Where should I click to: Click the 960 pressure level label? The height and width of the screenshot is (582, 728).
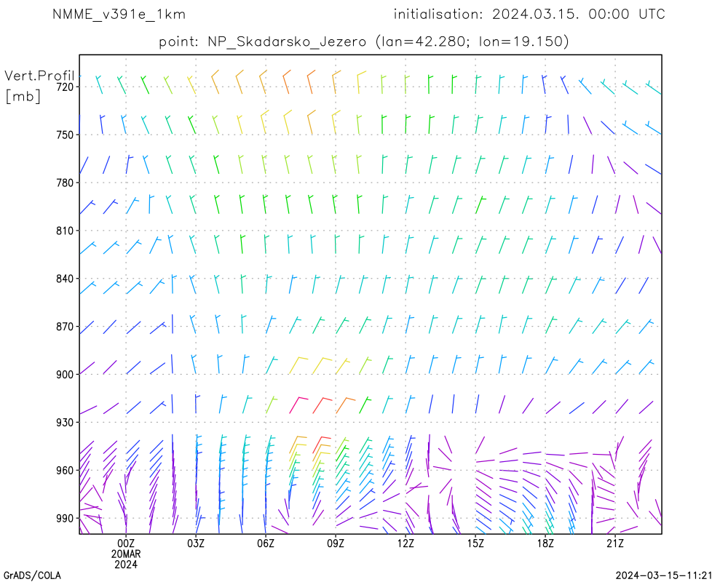pyautogui.click(x=65, y=471)
